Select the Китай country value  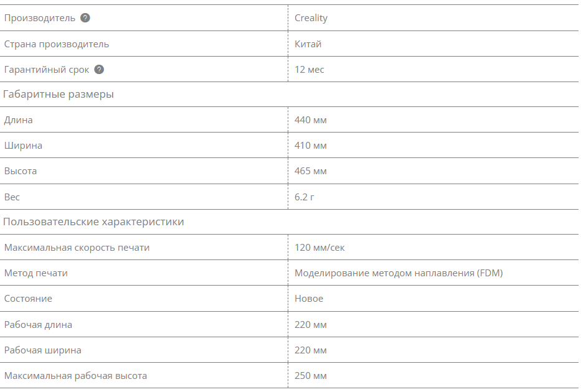pos(308,44)
